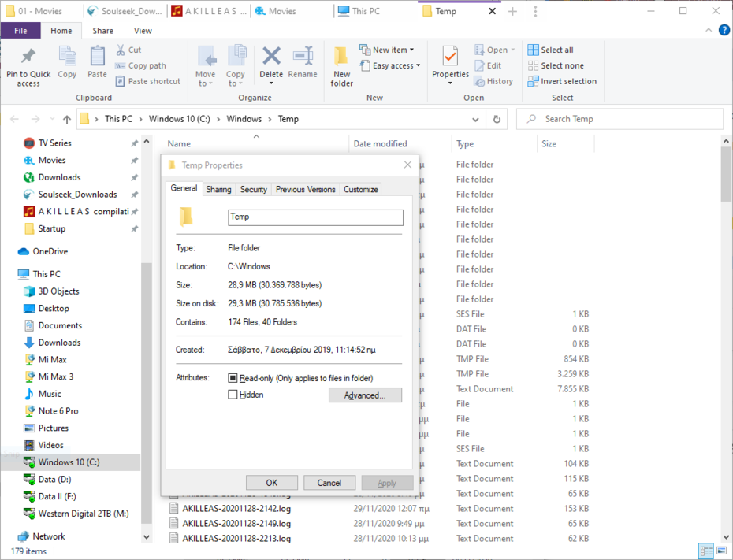Open Explorer help question-mark icon
Viewport: 733px width, 560px height.
coord(724,31)
